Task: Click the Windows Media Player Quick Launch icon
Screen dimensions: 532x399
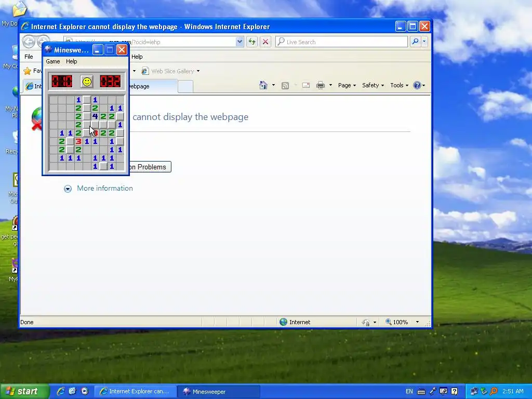Action: tap(85, 391)
